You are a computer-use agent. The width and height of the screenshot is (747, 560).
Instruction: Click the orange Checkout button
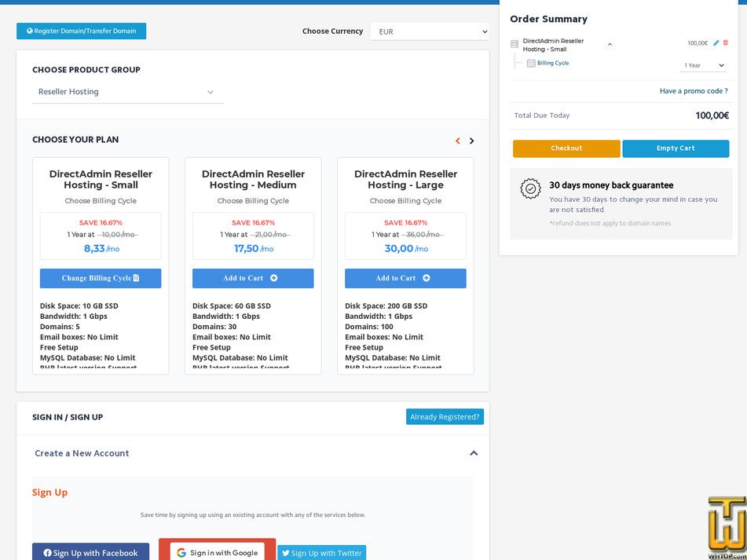(x=566, y=148)
